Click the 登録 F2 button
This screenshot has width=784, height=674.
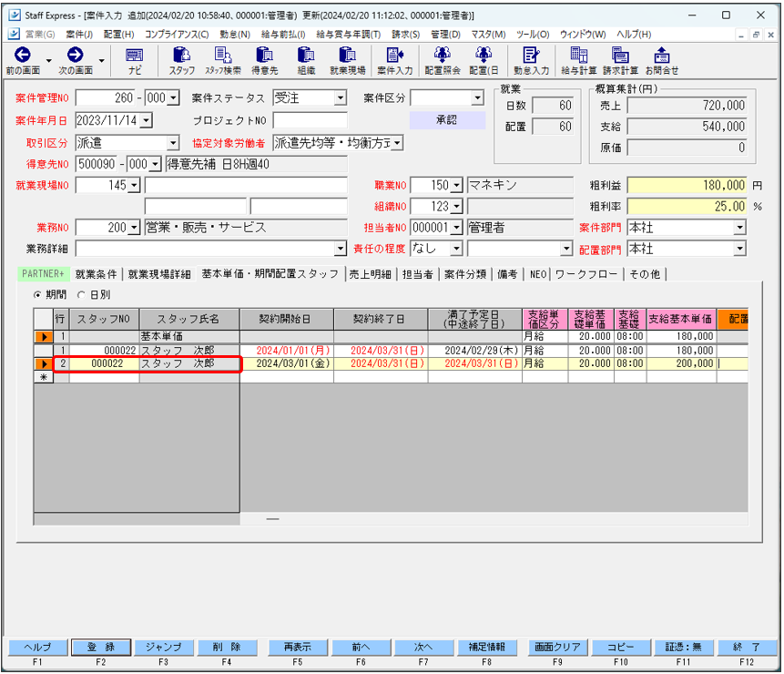(101, 647)
